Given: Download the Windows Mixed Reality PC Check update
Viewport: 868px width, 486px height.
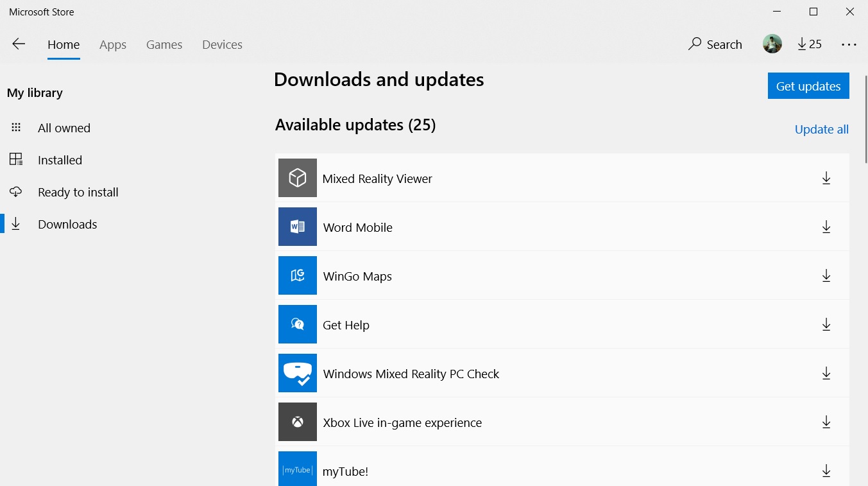Looking at the screenshot, I should coord(826,373).
